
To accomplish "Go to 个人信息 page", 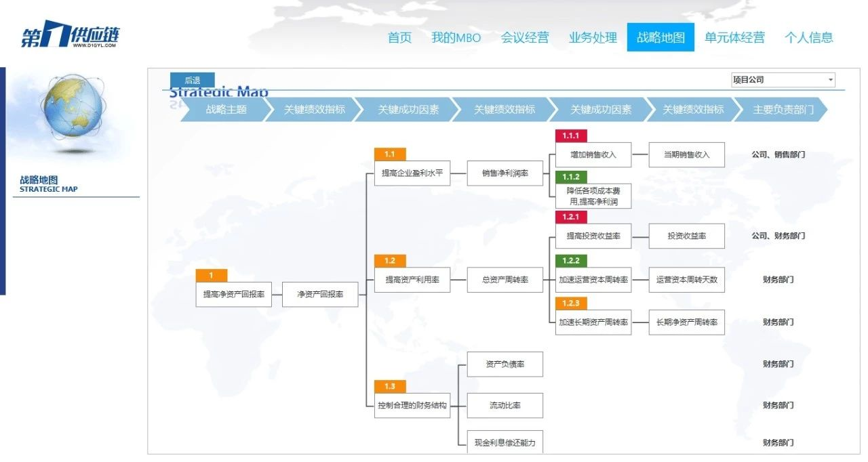I will (808, 37).
